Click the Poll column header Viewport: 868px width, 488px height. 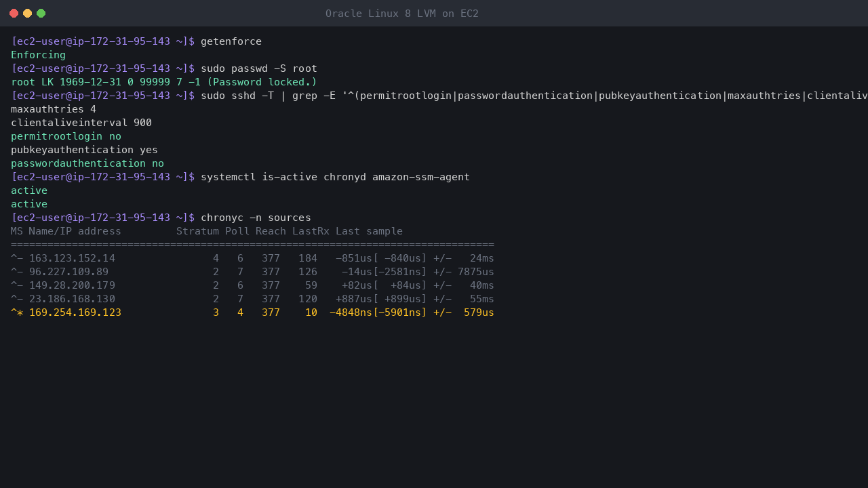(237, 231)
